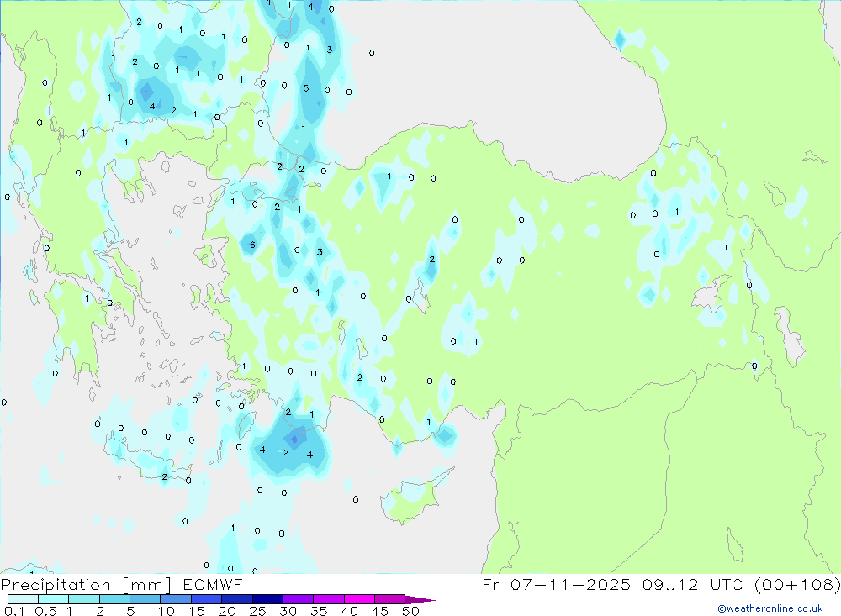
Task: Click the legend tick label '15'
Action: click(x=196, y=611)
